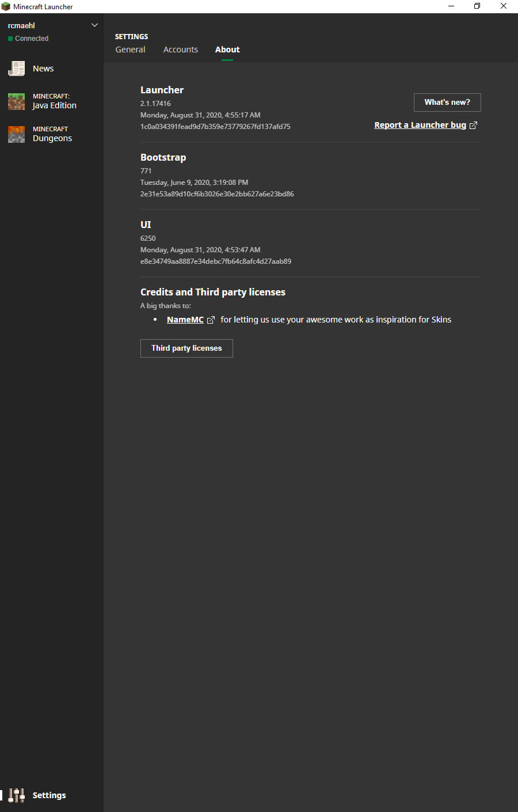This screenshot has width=518, height=812.
Task: Click the Settings label in sidebar
Action: [49, 795]
